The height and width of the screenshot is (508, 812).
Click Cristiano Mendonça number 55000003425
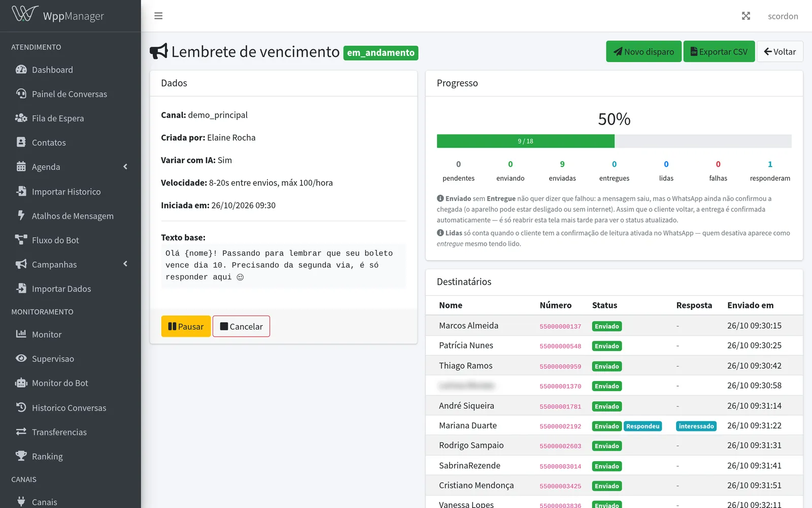point(560,486)
